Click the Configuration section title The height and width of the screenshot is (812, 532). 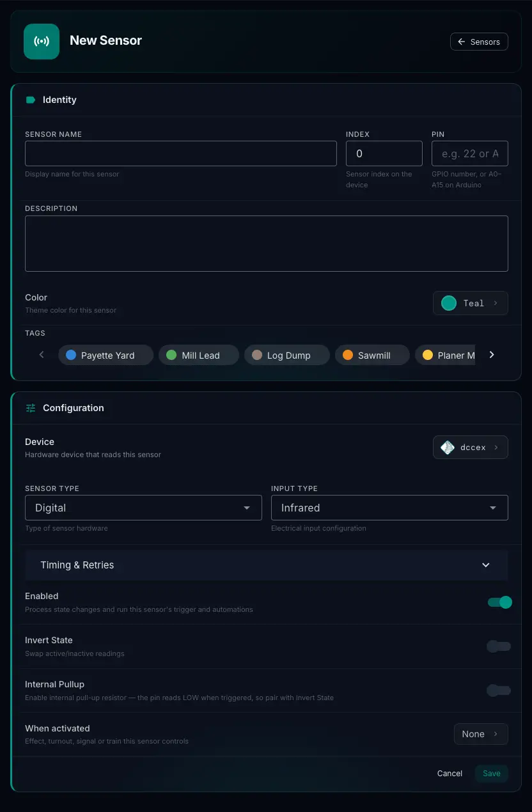[74, 408]
